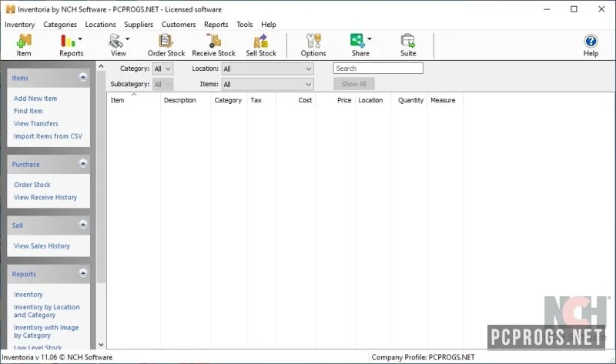Open Inventory by Location and Category report
Screen dimensions: 616x364
click(x=46, y=311)
